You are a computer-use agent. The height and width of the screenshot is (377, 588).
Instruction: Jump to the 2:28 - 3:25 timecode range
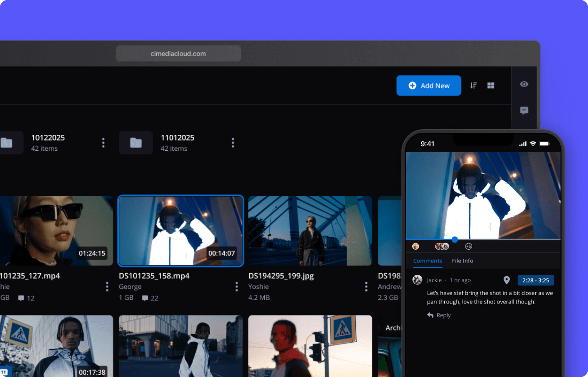(536, 280)
